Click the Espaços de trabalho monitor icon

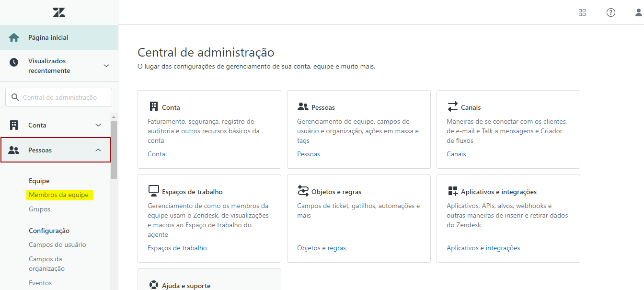tap(153, 191)
